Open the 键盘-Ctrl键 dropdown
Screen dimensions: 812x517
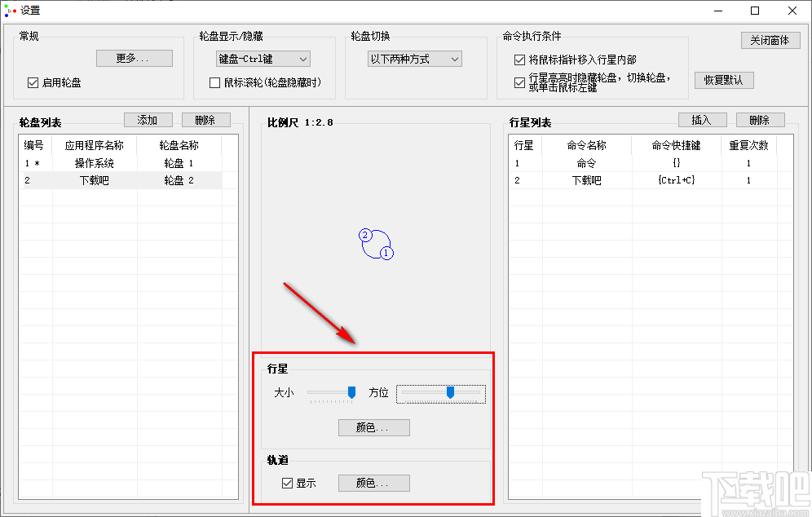click(x=263, y=59)
